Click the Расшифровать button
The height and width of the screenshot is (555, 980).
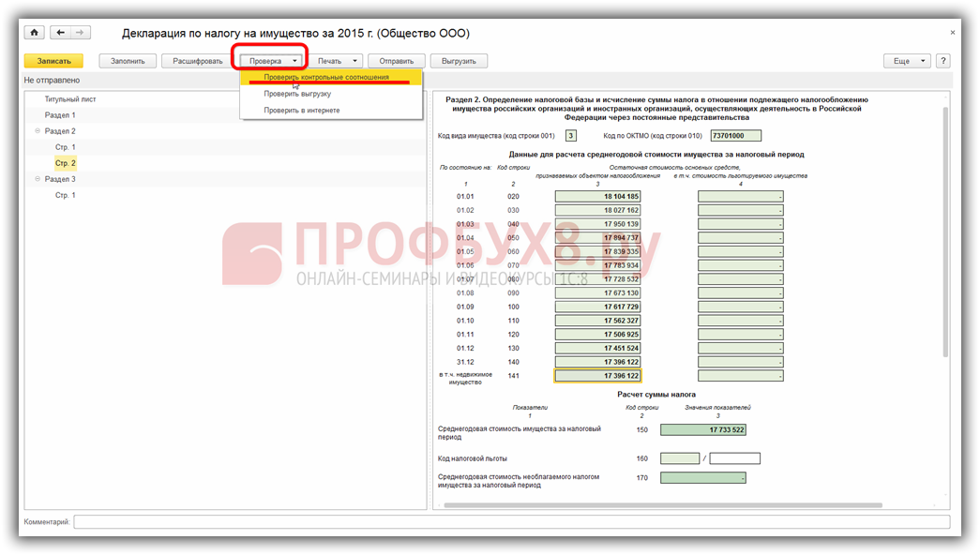197,61
